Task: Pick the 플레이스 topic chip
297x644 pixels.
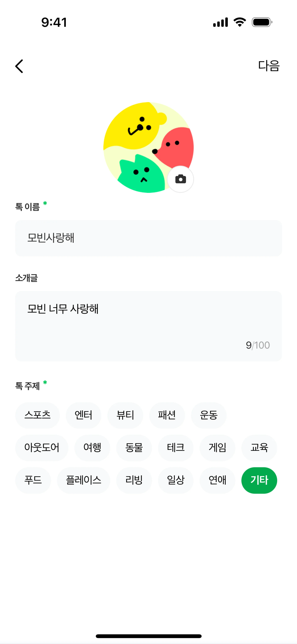Action: click(84, 480)
